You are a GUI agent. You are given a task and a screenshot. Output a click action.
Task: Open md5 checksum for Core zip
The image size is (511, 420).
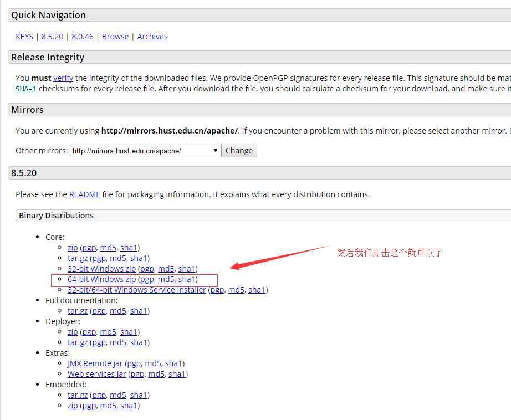tap(108, 248)
